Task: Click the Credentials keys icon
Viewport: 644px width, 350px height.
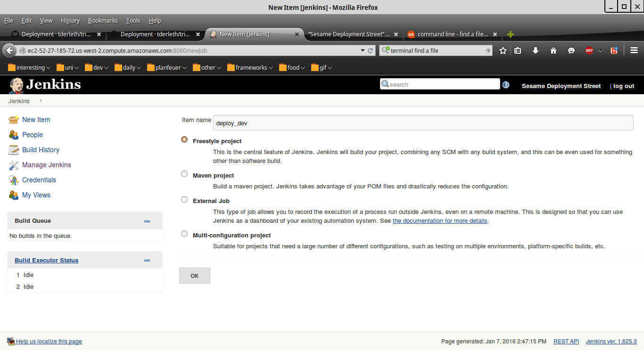Action: pyautogui.click(x=14, y=180)
